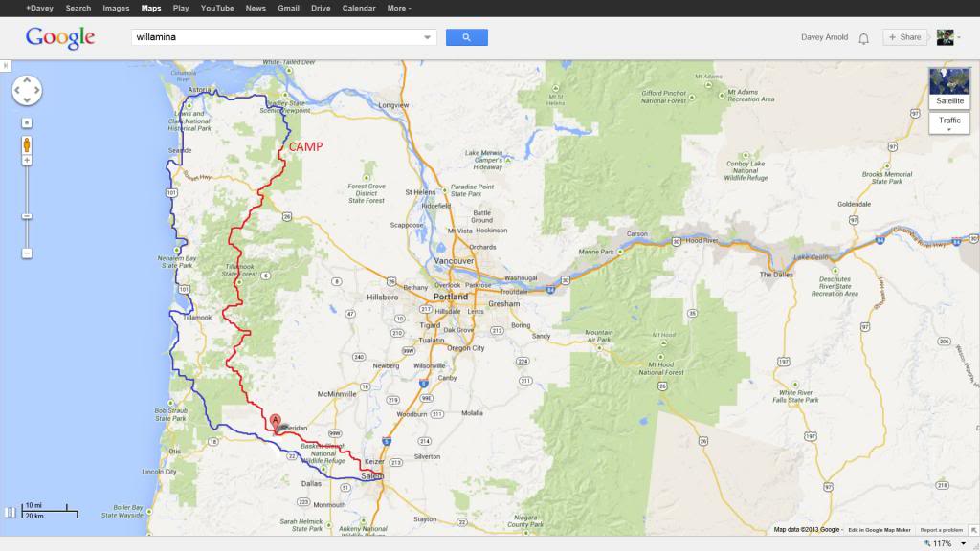Click the + Share button
This screenshot has height=551, width=980.
[904, 37]
